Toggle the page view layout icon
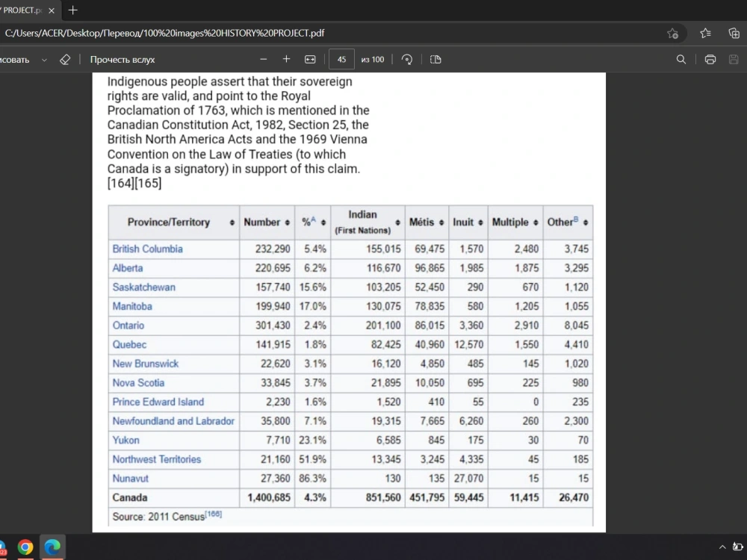 pos(436,60)
